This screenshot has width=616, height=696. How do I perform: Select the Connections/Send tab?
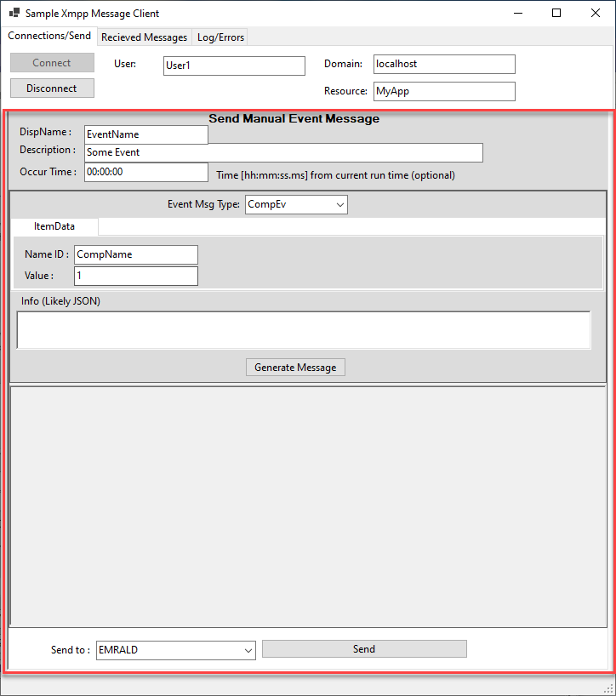(49, 37)
